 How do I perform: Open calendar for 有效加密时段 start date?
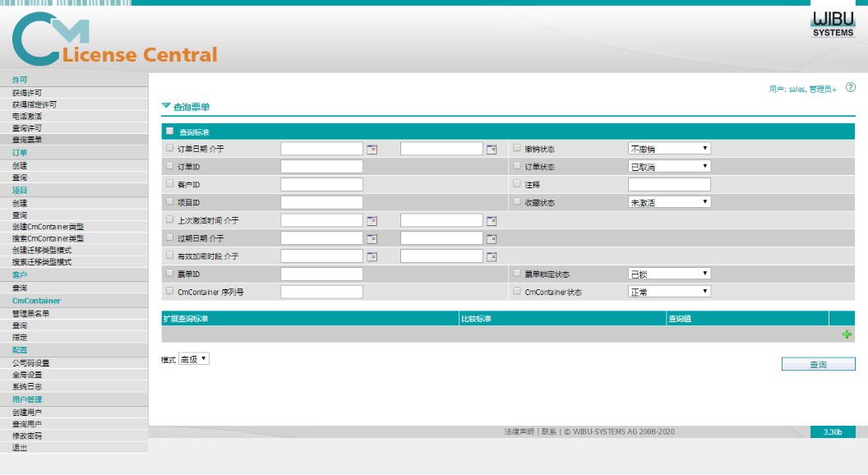tap(372, 257)
